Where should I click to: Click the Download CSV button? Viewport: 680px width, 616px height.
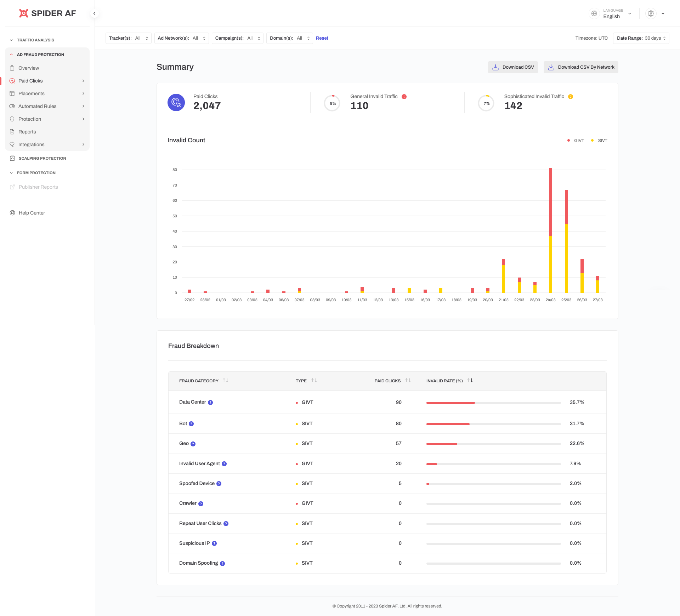(x=512, y=67)
